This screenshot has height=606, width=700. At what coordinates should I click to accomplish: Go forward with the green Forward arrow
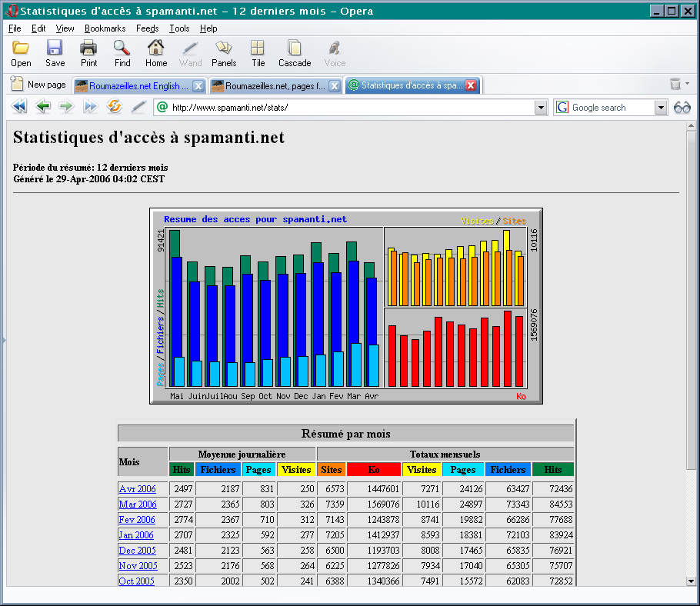pos(66,107)
